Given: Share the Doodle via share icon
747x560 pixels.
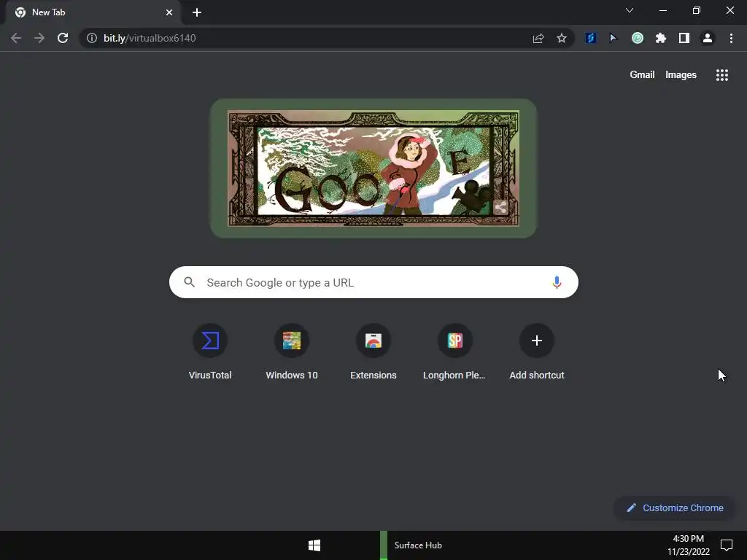Looking at the screenshot, I should click(500, 207).
